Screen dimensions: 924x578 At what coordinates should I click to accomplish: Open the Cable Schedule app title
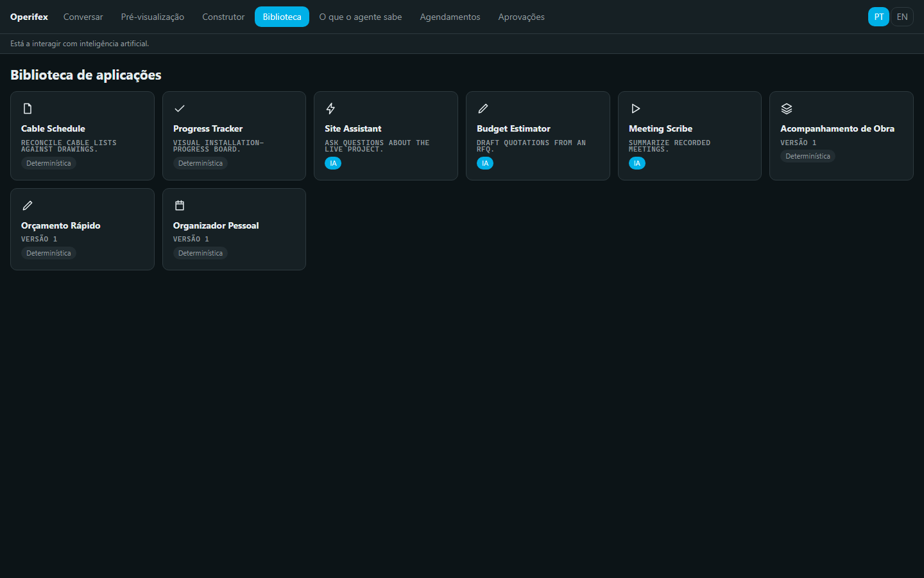coord(53,128)
